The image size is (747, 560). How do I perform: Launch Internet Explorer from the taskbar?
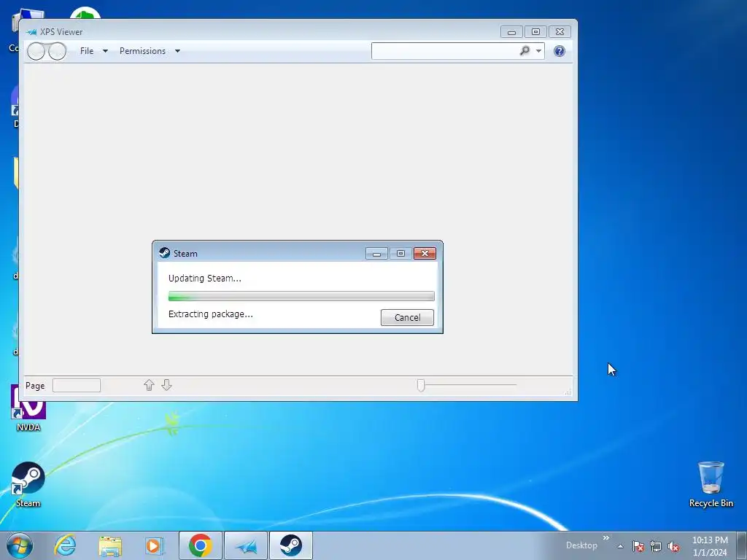pyautogui.click(x=65, y=545)
